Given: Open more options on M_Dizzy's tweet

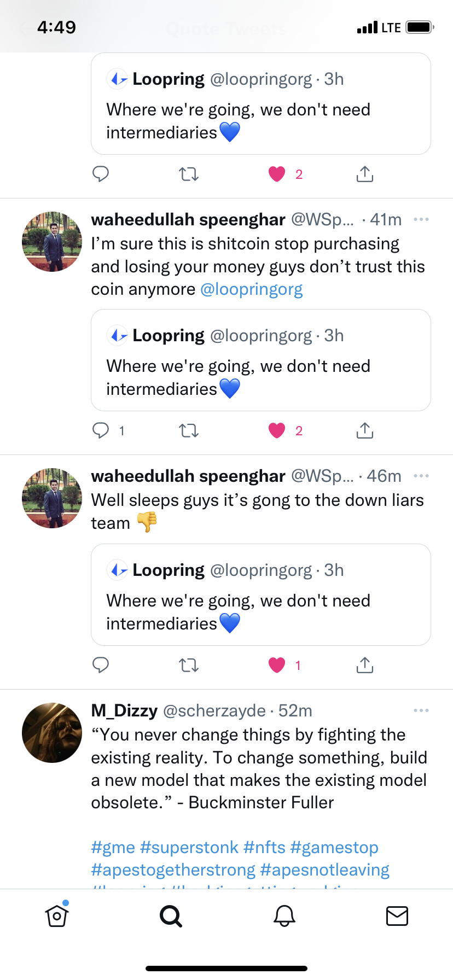Looking at the screenshot, I should 421,710.
